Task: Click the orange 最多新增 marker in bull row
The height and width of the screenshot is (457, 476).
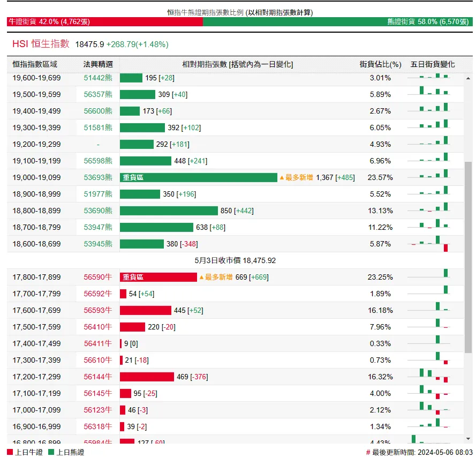Action: [216, 277]
